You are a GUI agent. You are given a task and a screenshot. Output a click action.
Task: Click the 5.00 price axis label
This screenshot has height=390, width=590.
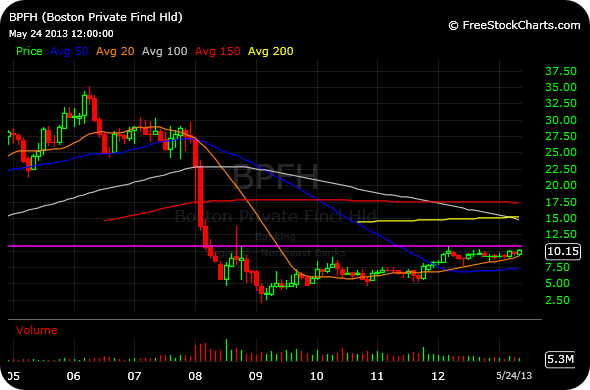coord(557,283)
